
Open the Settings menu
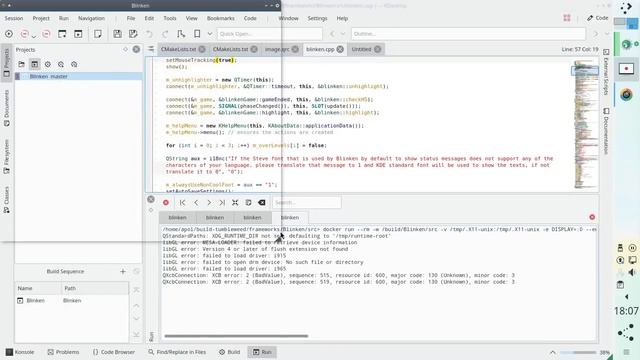pyautogui.click(x=317, y=18)
